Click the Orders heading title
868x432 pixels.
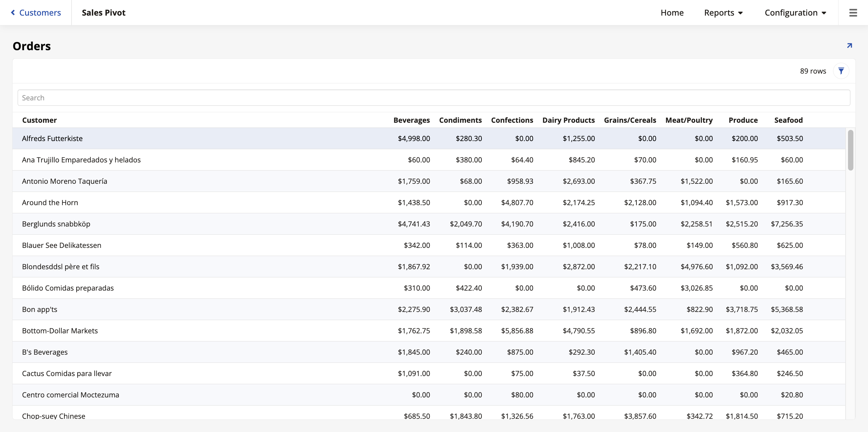[32, 45]
